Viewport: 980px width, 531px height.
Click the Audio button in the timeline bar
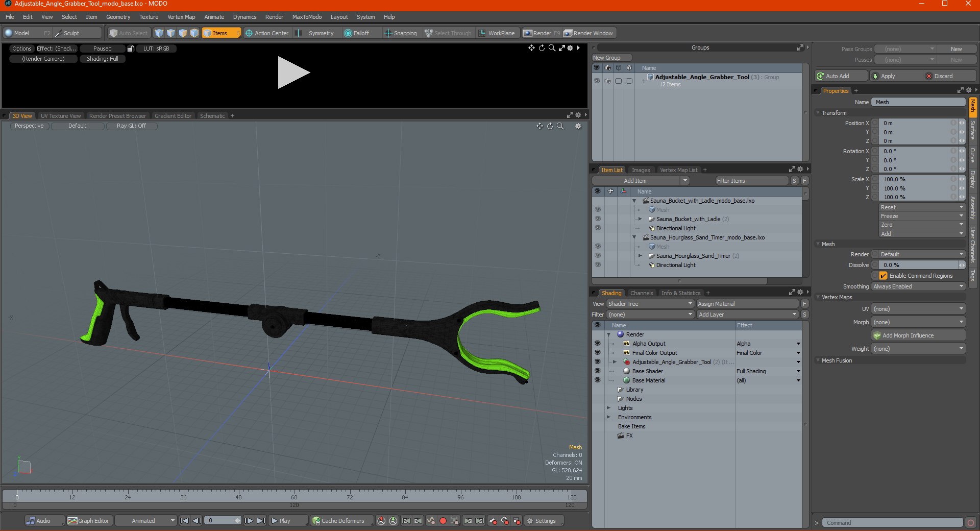39,521
